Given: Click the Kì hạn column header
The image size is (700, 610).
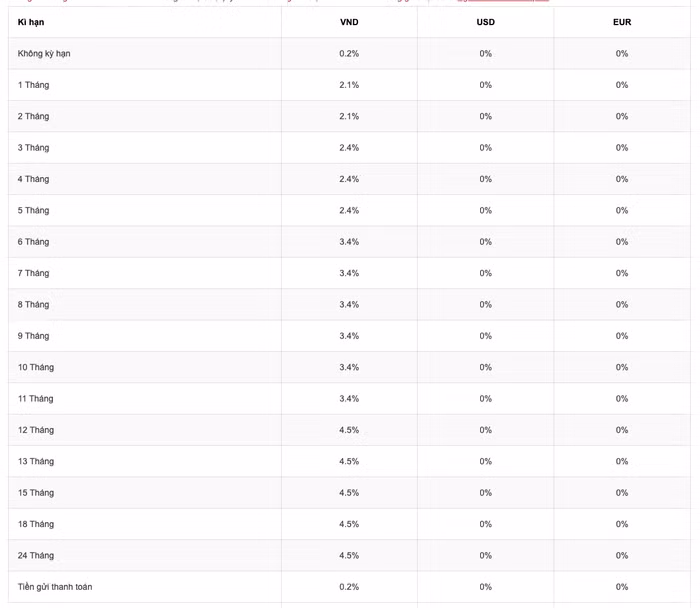Looking at the screenshot, I should pos(31,22).
